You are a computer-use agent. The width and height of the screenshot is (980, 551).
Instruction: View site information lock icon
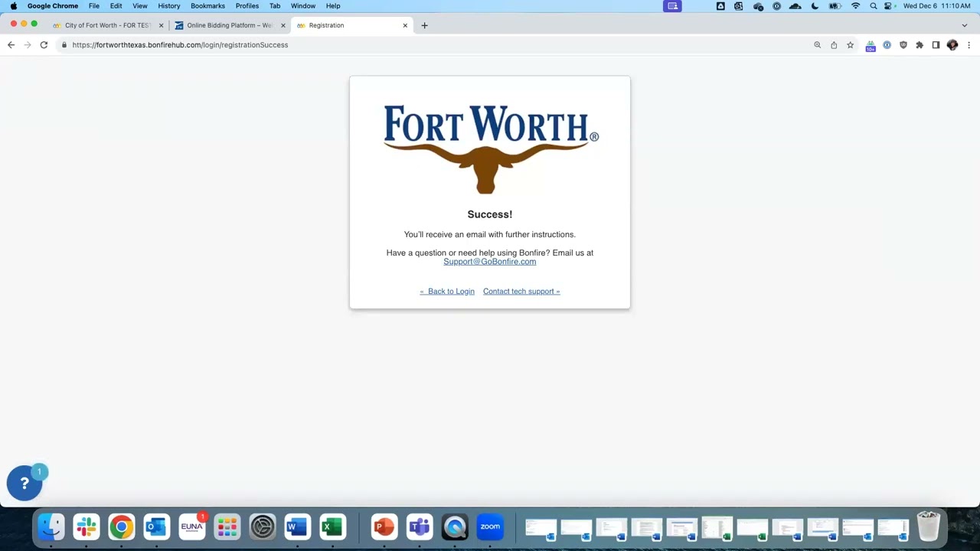64,45
